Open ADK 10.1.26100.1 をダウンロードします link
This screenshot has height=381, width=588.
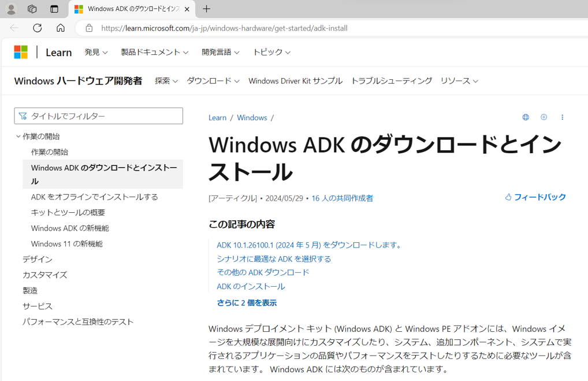[310, 245]
